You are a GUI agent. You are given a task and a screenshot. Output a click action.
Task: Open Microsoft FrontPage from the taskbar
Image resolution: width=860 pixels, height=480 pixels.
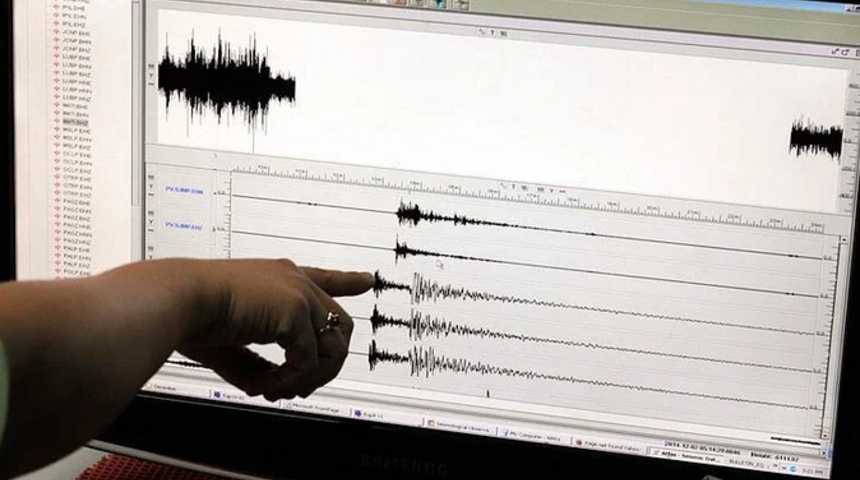click(314, 406)
